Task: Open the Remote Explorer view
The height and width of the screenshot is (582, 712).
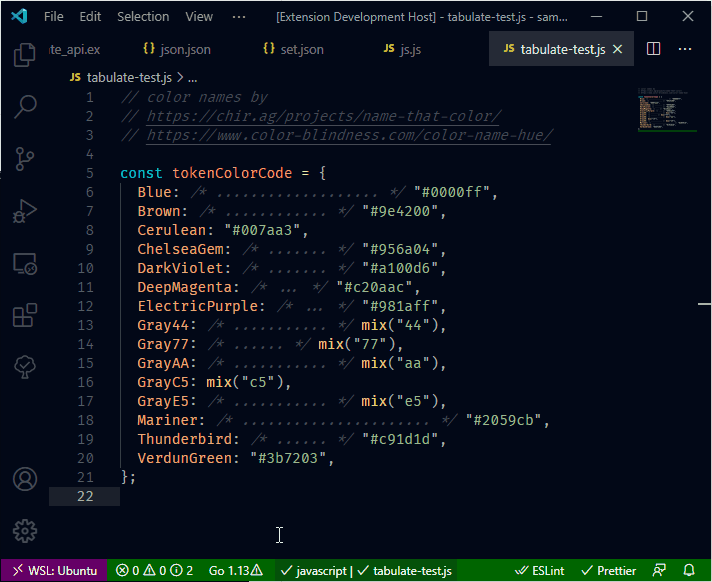Action: 25,264
